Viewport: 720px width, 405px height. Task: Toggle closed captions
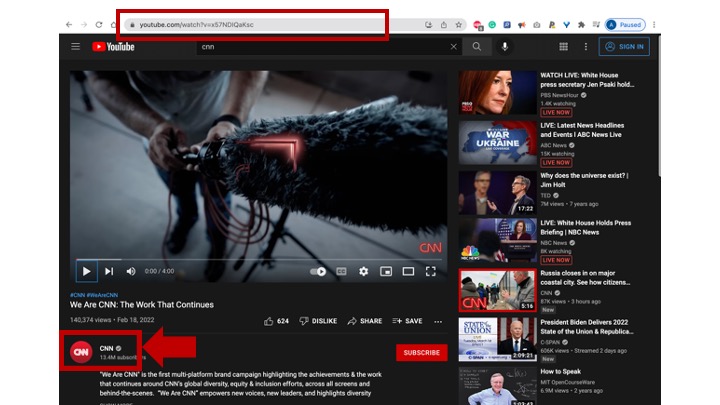pyautogui.click(x=341, y=272)
